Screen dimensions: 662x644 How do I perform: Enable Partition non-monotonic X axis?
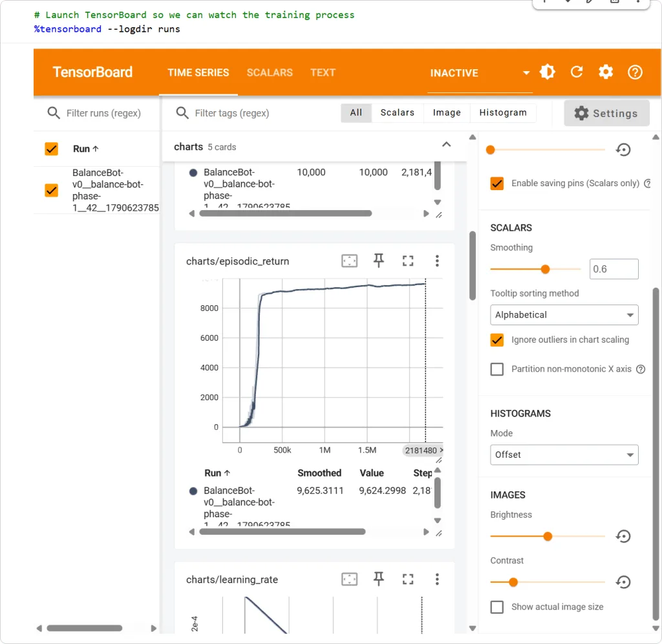click(497, 369)
